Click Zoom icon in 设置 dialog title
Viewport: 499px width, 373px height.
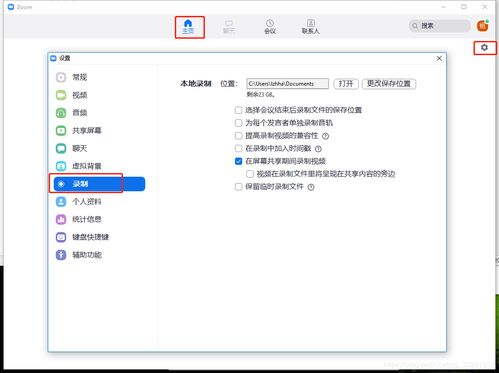pyautogui.click(x=53, y=58)
